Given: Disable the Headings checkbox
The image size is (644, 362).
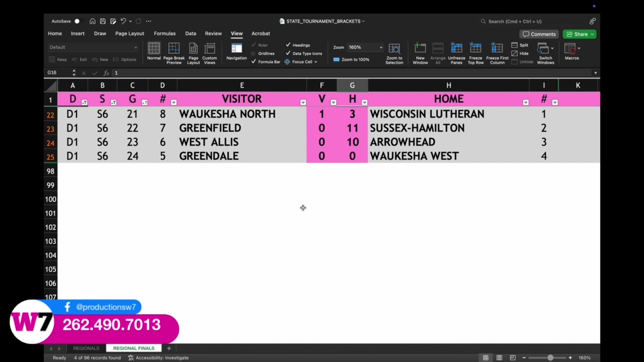Looking at the screenshot, I should pos(288,45).
